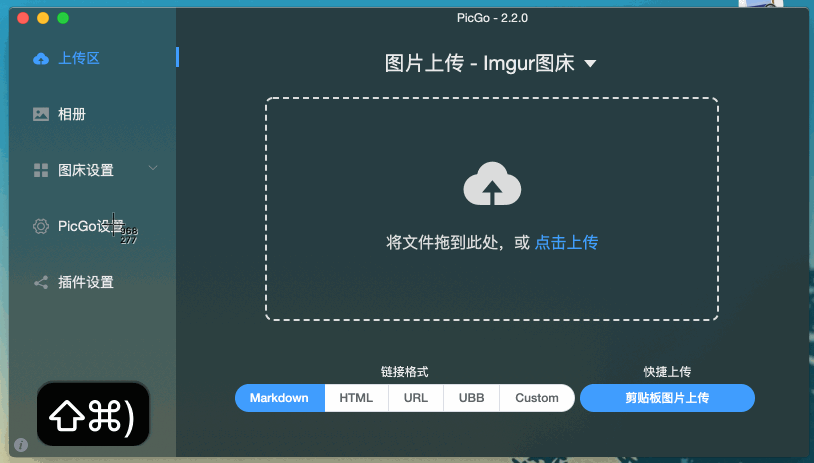Expand the 图床设置 chevron in the sidebar
This screenshot has height=463, width=814.
[x=153, y=168]
